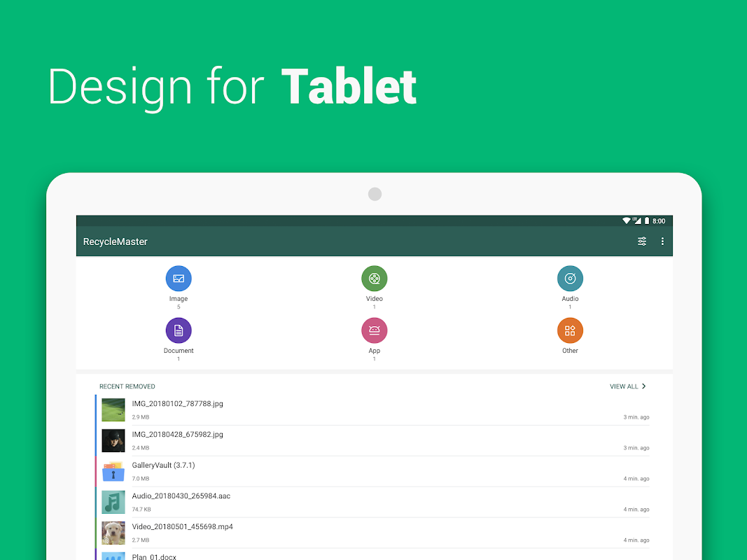Click the RECENT REMOVED header

pyautogui.click(x=127, y=386)
